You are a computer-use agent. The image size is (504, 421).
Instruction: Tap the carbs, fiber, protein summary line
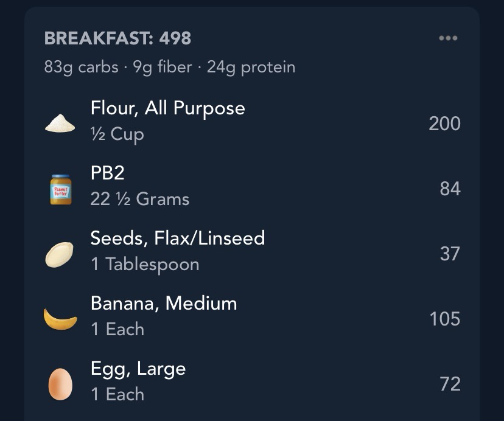point(169,67)
